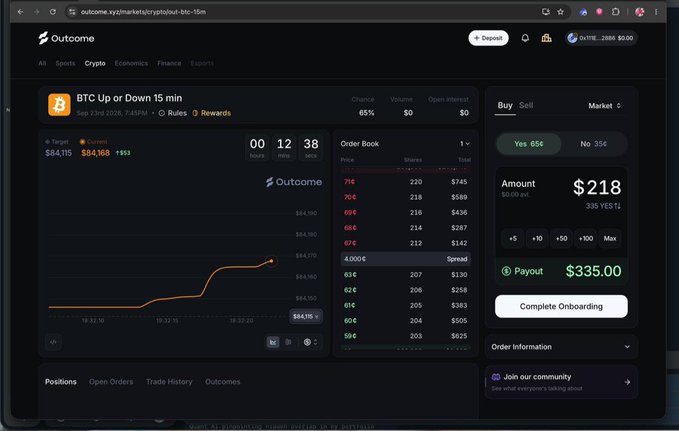
Task: Open the leaderboard podium icon
Action: pyautogui.click(x=546, y=38)
